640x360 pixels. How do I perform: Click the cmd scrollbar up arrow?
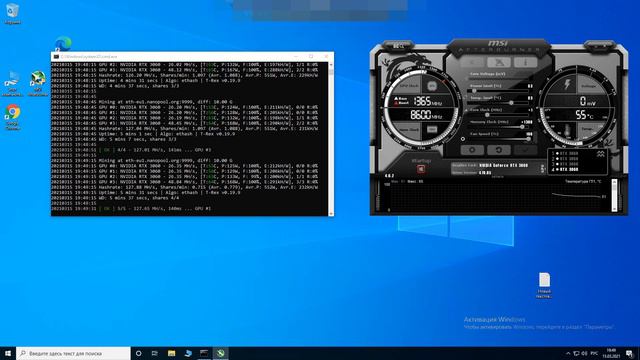(x=331, y=64)
